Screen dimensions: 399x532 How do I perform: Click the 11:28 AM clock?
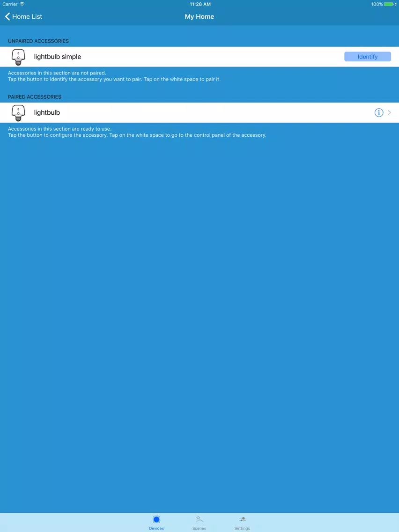[200, 4]
